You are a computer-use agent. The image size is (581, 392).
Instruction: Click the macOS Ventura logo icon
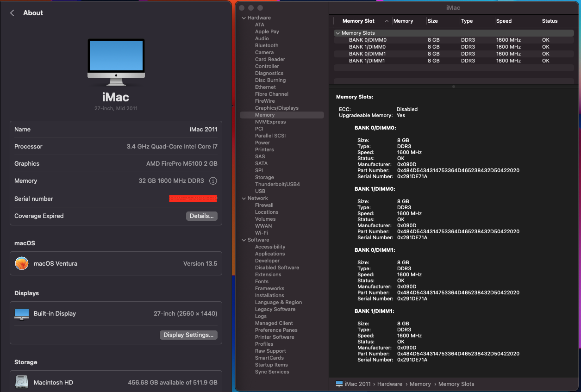(x=22, y=263)
